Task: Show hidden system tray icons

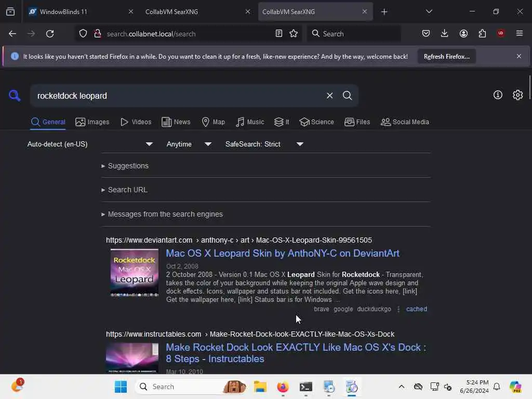Action: 402,387
